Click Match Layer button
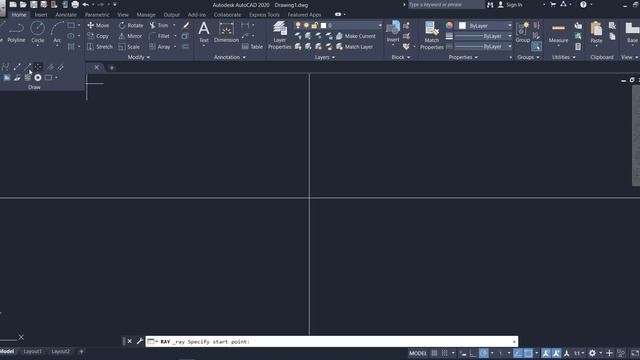The width and height of the screenshot is (640, 360). (x=354, y=47)
